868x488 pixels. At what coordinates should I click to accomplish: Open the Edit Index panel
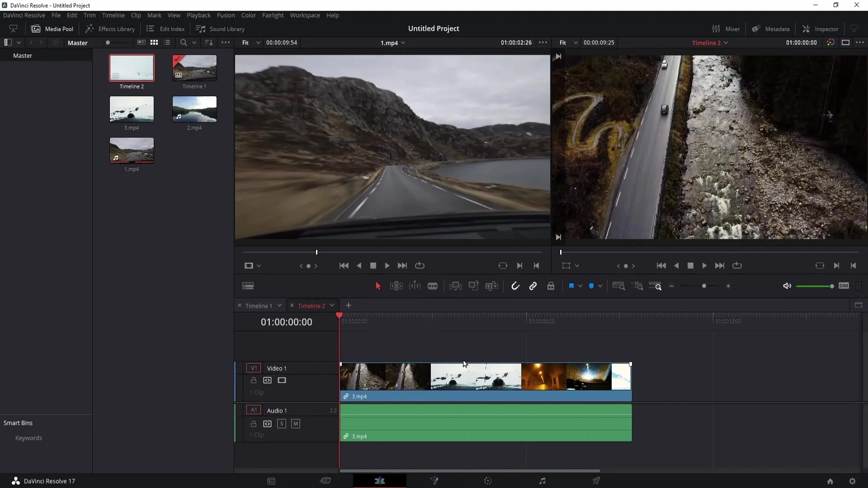165,29
